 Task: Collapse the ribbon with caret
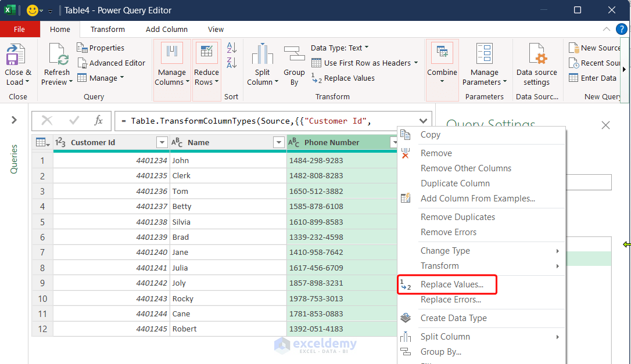pos(606,30)
